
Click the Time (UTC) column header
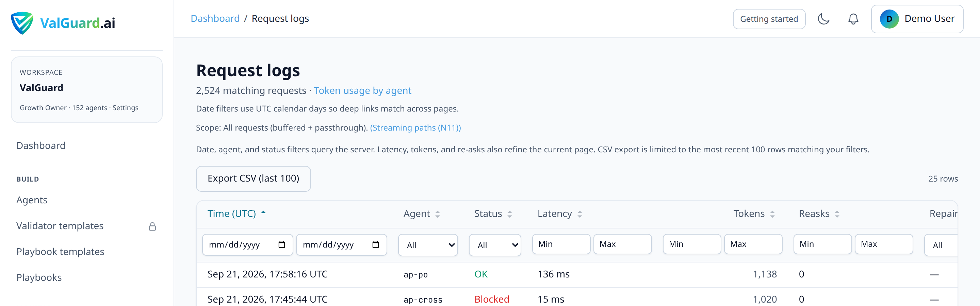coord(231,214)
